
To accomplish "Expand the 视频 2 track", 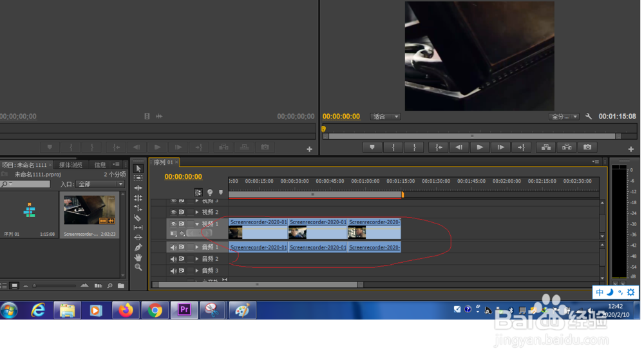I will 197,212.
